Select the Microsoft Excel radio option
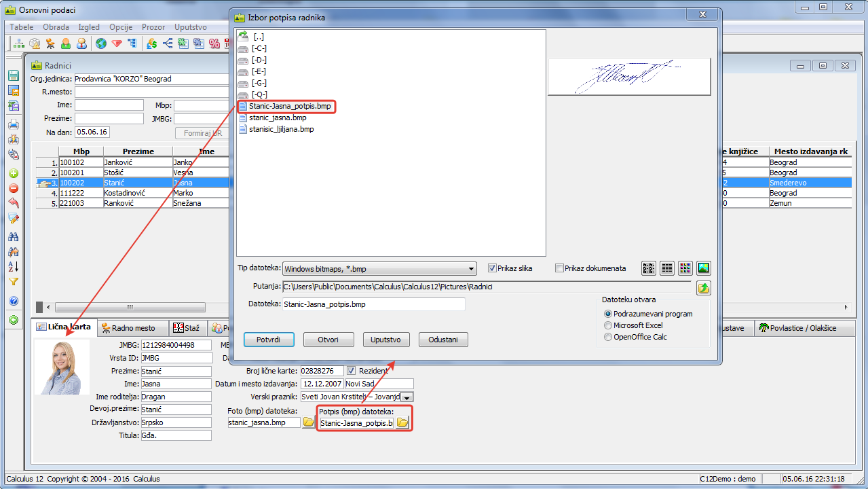Screen dimensions: 868x489 [x=608, y=325]
